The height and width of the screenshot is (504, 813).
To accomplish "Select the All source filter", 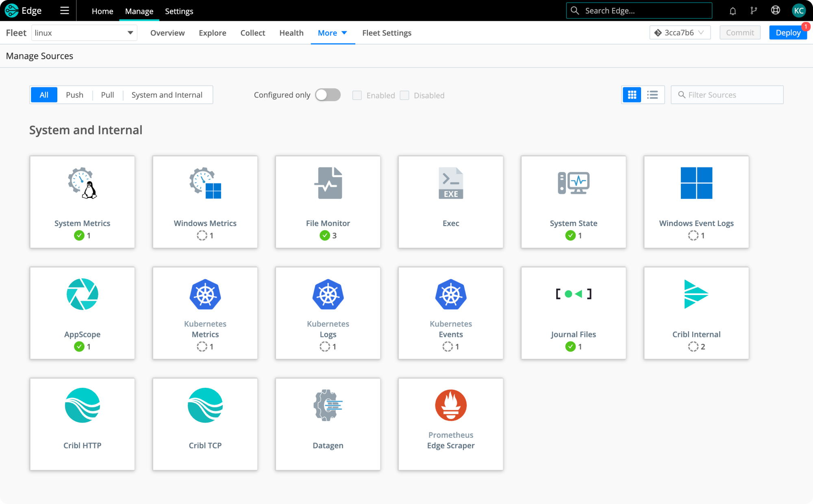I will point(44,95).
